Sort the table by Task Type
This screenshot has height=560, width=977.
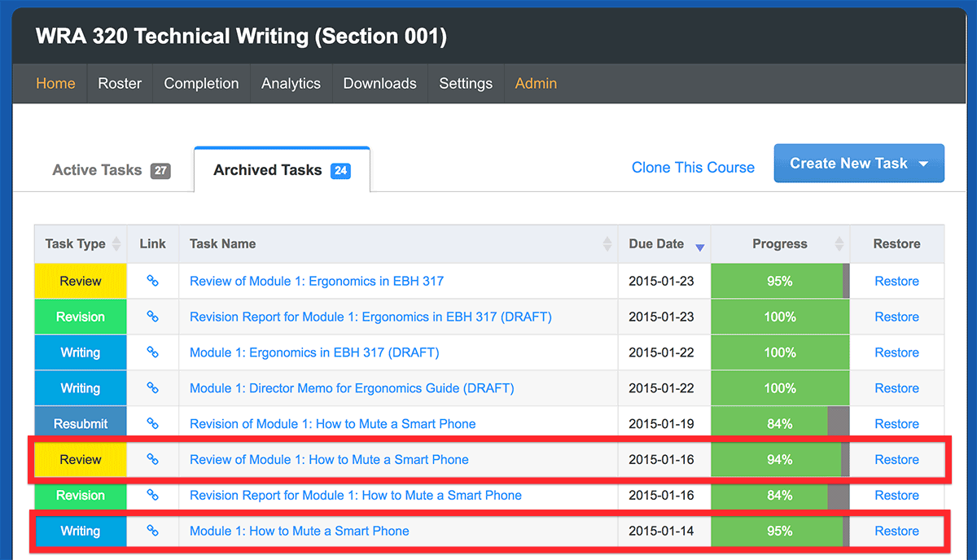pyautogui.click(x=81, y=244)
